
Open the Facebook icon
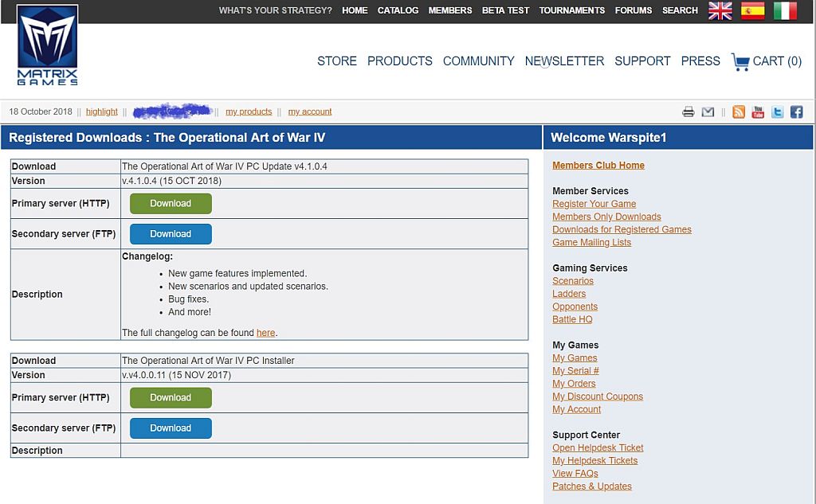(x=797, y=111)
